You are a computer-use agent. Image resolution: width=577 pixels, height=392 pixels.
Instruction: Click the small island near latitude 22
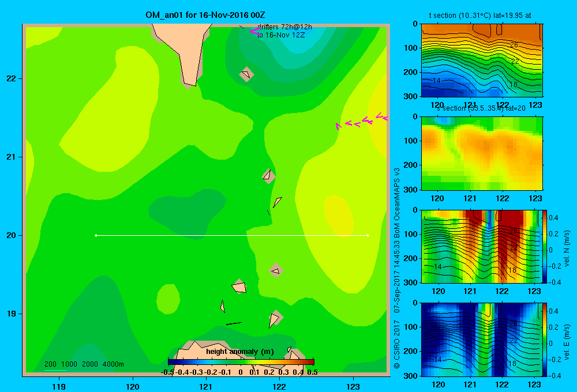[246, 74]
